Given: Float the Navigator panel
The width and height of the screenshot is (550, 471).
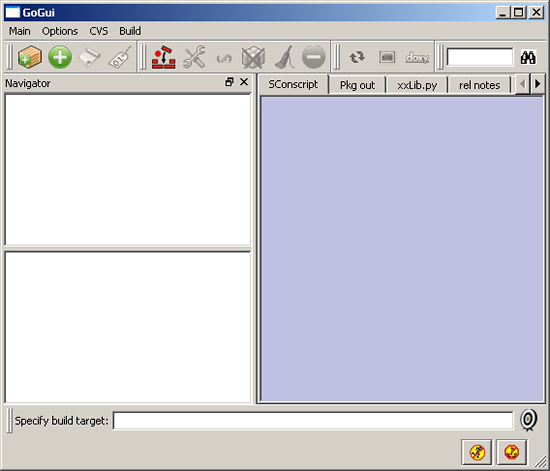Looking at the screenshot, I should [x=229, y=82].
